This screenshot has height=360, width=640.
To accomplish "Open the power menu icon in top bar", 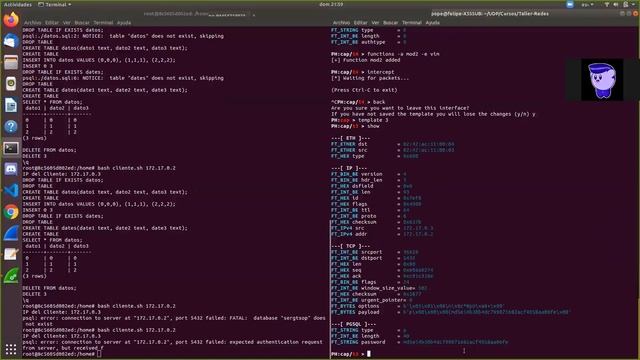I will (x=625, y=4).
